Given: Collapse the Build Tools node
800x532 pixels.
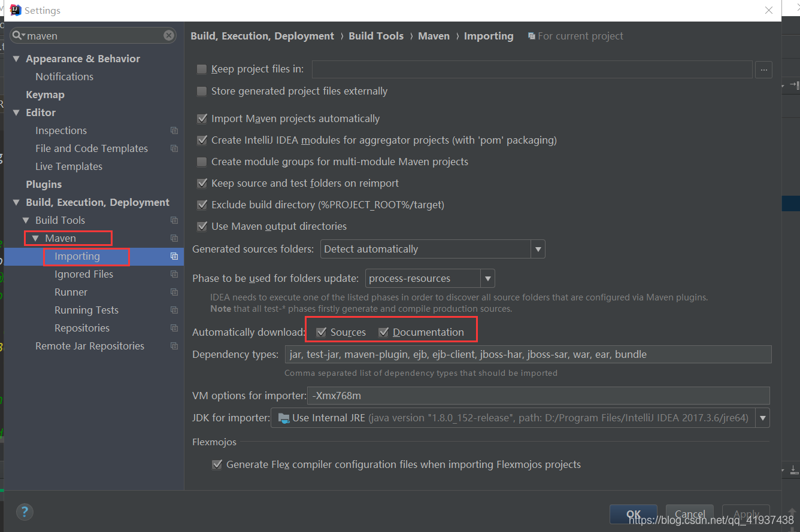Looking at the screenshot, I should click(x=26, y=220).
